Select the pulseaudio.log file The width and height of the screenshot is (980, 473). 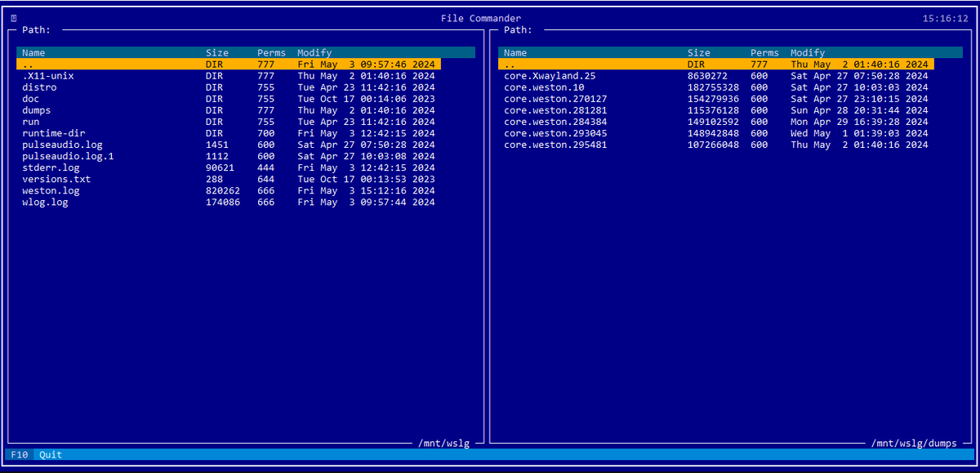pos(229,145)
